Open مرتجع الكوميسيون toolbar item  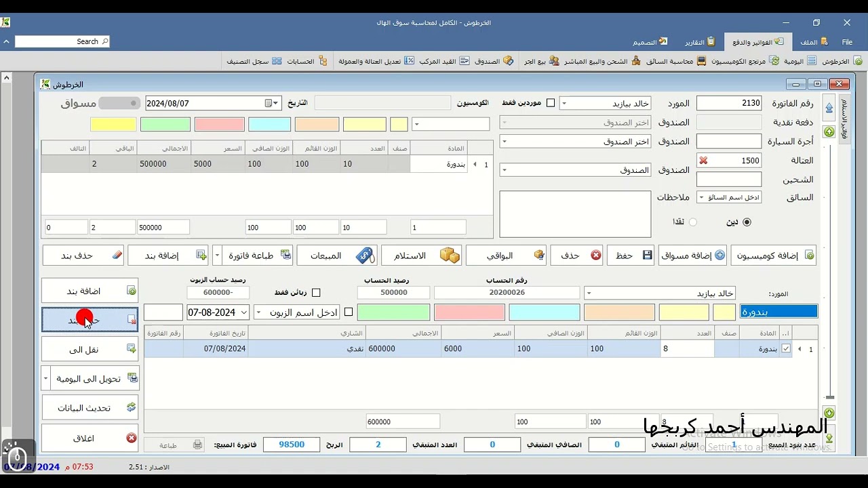(745, 61)
